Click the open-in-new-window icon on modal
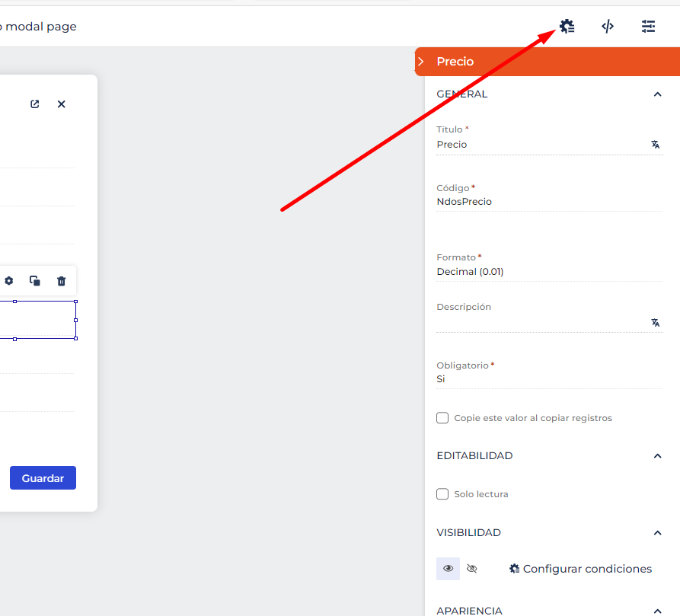680x616 pixels. pos(35,104)
